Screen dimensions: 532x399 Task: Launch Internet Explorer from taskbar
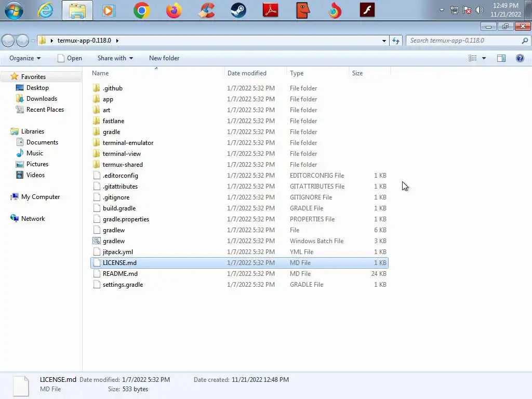[x=46, y=10]
